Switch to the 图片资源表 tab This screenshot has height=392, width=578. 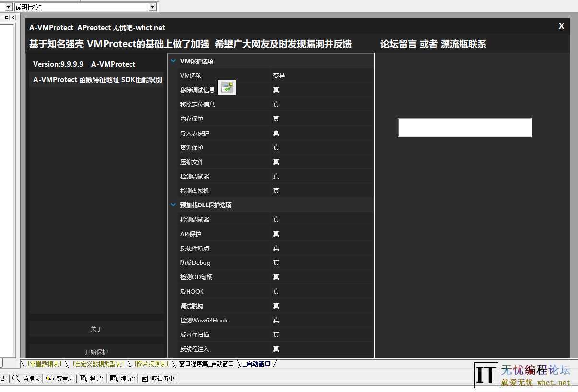click(x=151, y=364)
